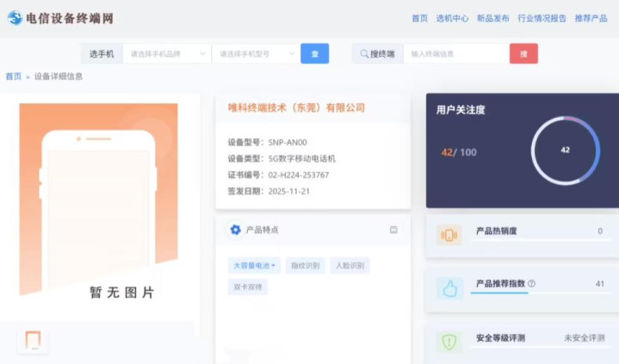This screenshot has width=619, height=364.
Task: Select the small phone thumbnail below the image
Action: coord(33,340)
